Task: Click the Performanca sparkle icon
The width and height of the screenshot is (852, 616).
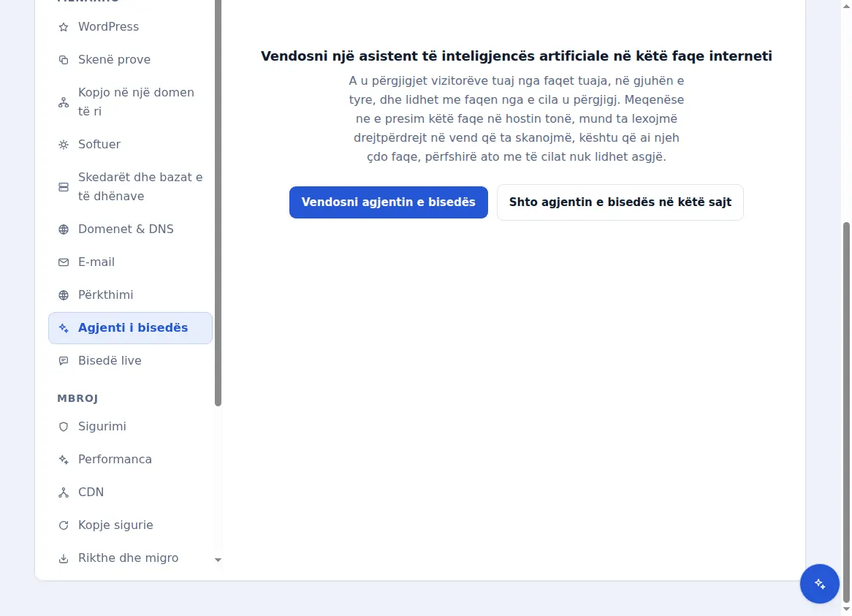Action: point(64,460)
